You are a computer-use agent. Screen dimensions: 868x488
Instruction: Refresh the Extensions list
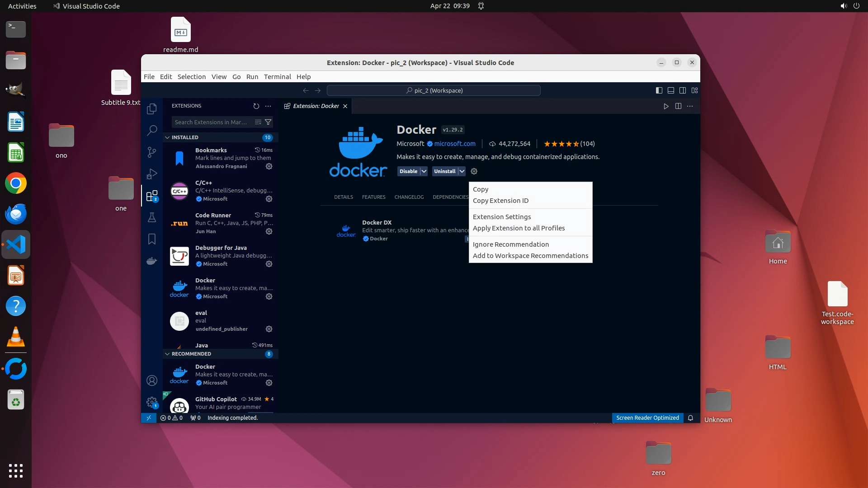click(x=256, y=106)
